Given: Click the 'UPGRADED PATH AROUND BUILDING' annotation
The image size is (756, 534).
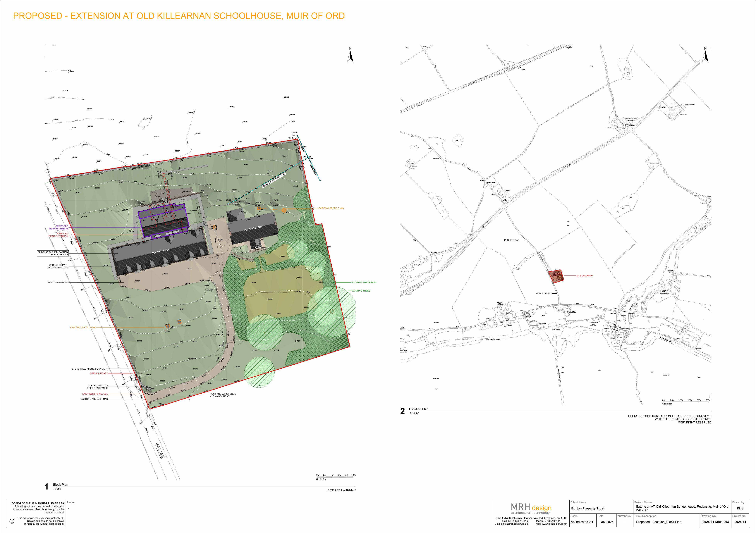Looking at the screenshot, I should 58,266.
